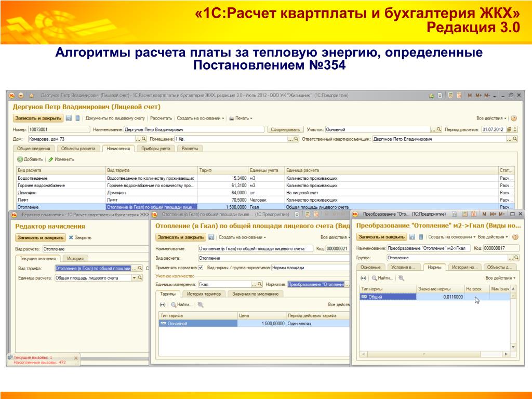Click the help icon in the Преобразование window
The width and height of the screenshot is (532, 399).
point(515,237)
